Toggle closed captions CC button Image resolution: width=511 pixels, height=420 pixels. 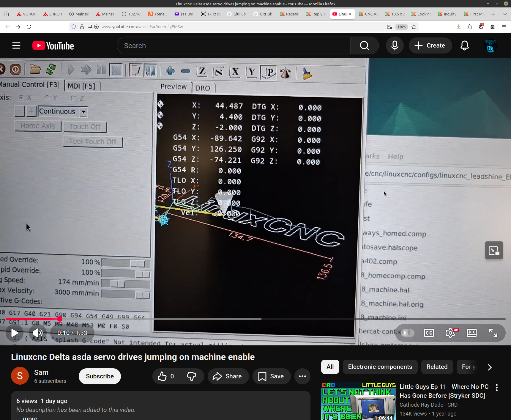click(429, 333)
